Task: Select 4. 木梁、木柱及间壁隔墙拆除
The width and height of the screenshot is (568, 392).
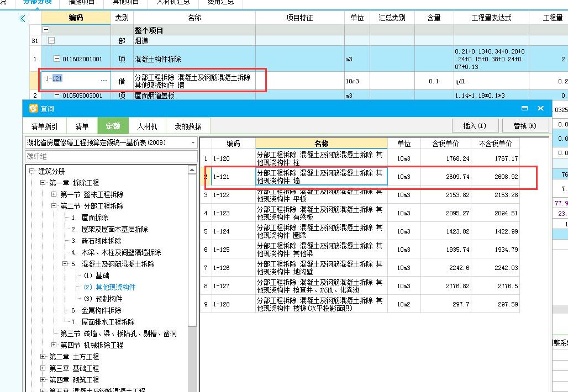Action: click(x=116, y=252)
